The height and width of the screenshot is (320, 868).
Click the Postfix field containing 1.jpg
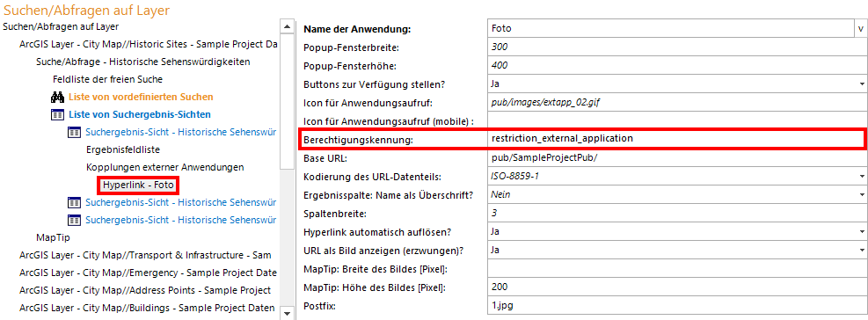pyautogui.click(x=677, y=306)
